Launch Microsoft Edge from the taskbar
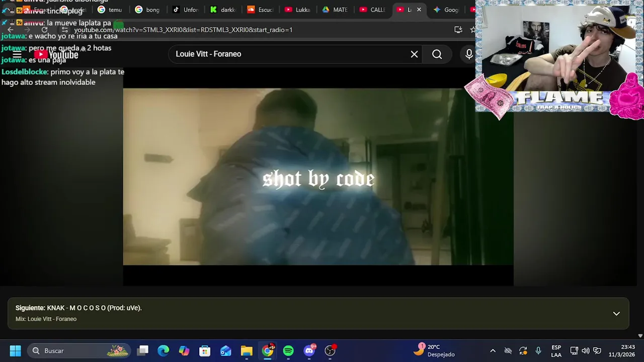 (x=164, y=350)
